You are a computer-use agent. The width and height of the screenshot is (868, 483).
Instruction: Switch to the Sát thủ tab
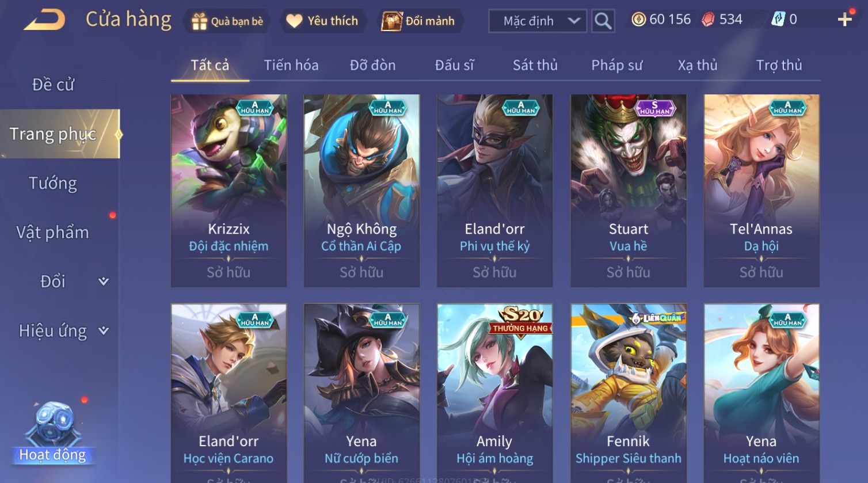click(x=535, y=65)
